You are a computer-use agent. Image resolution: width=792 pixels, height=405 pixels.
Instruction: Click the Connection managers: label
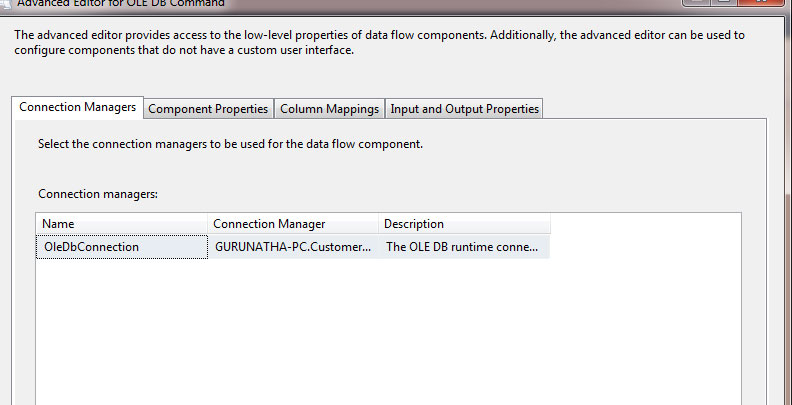tap(98, 194)
